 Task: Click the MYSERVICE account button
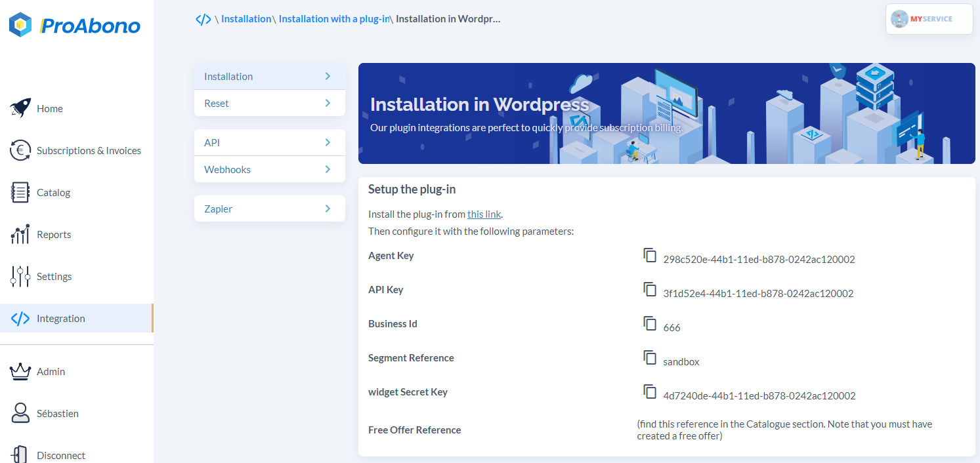[929, 19]
